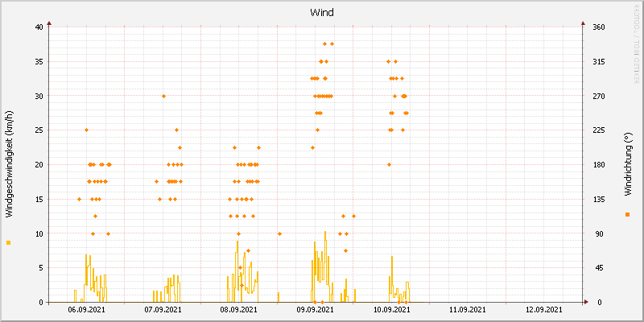Image resolution: width=644 pixels, height=322 pixels.
Task: Select the Windgeschwindigkeit (km/h) axis label
Action: click(10, 164)
